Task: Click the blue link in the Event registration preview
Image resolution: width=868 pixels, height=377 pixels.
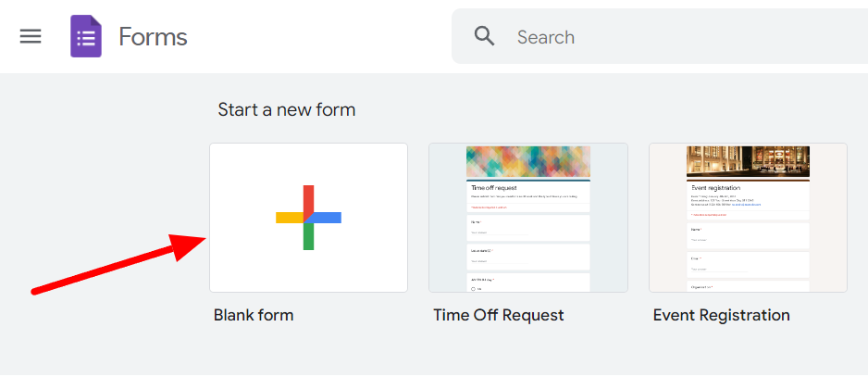Action: (x=747, y=205)
